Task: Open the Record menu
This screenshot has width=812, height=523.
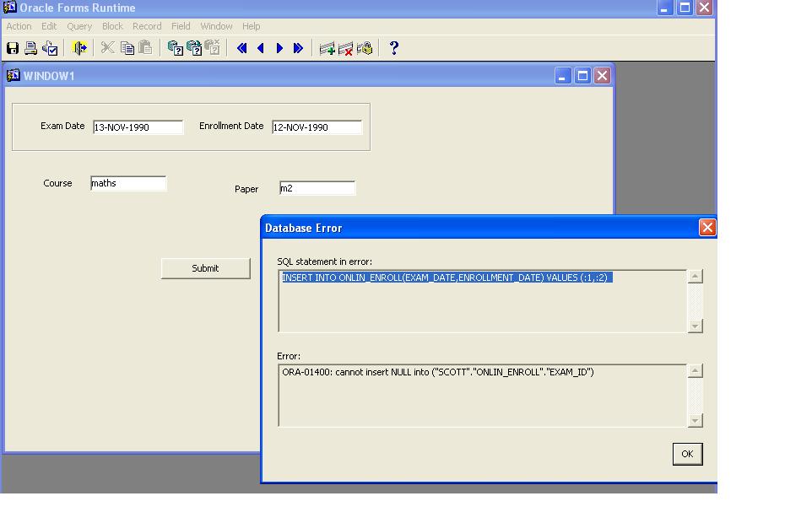Action: [147, 26]
